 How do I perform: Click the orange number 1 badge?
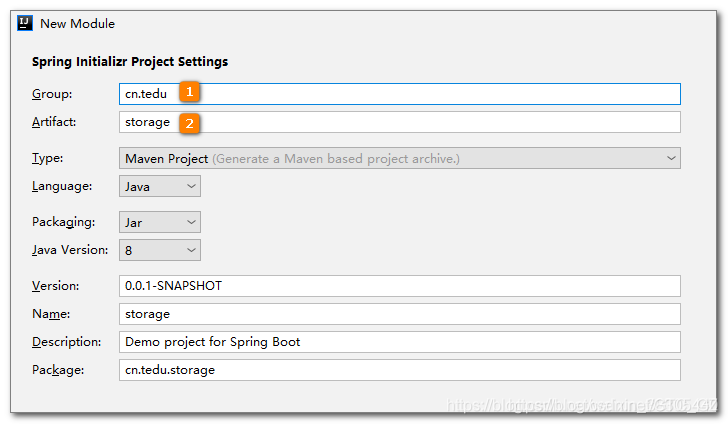tap(190, 92)
